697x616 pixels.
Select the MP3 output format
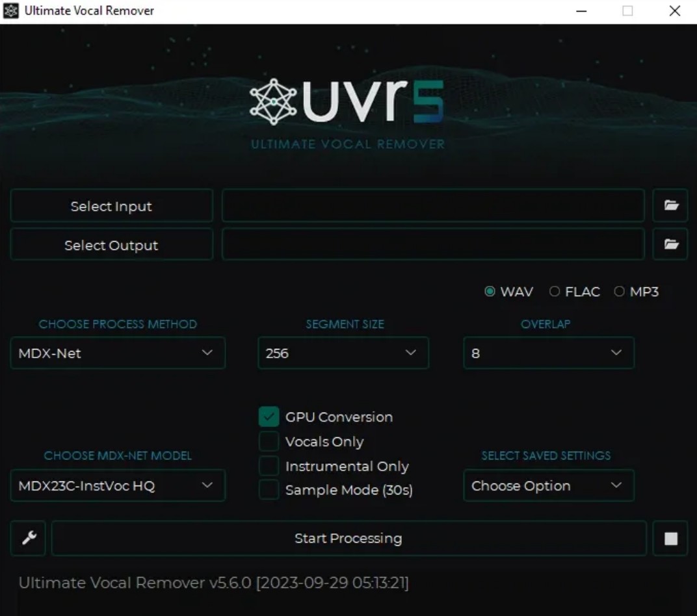(x=620, y=292)
